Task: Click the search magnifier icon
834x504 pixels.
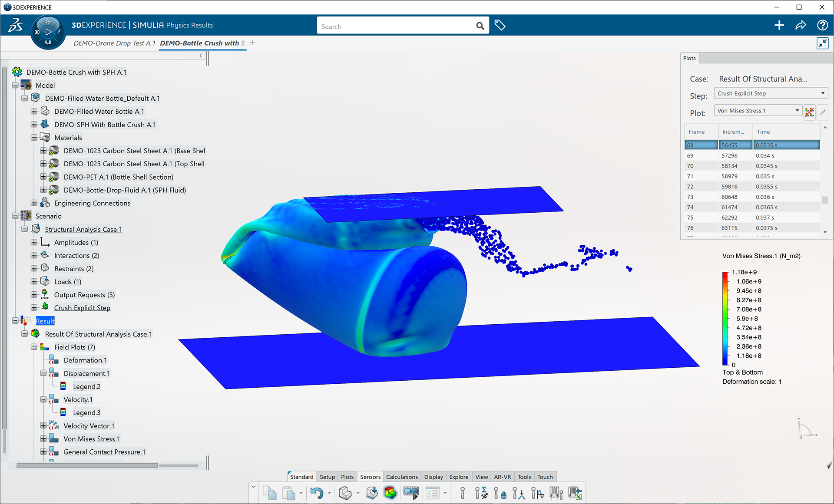Action: coord(480,26)
